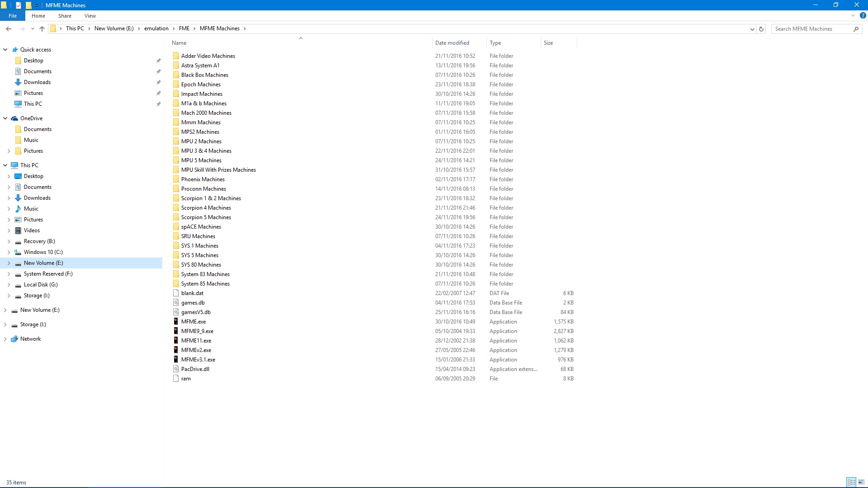Select the MFME11.exe file name
Screen dimensions: 868x488
tap(196, 341)
